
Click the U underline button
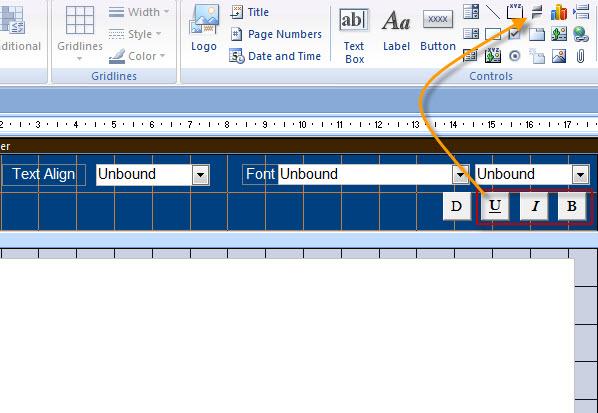pyautogui.click(x=495, y=206)
